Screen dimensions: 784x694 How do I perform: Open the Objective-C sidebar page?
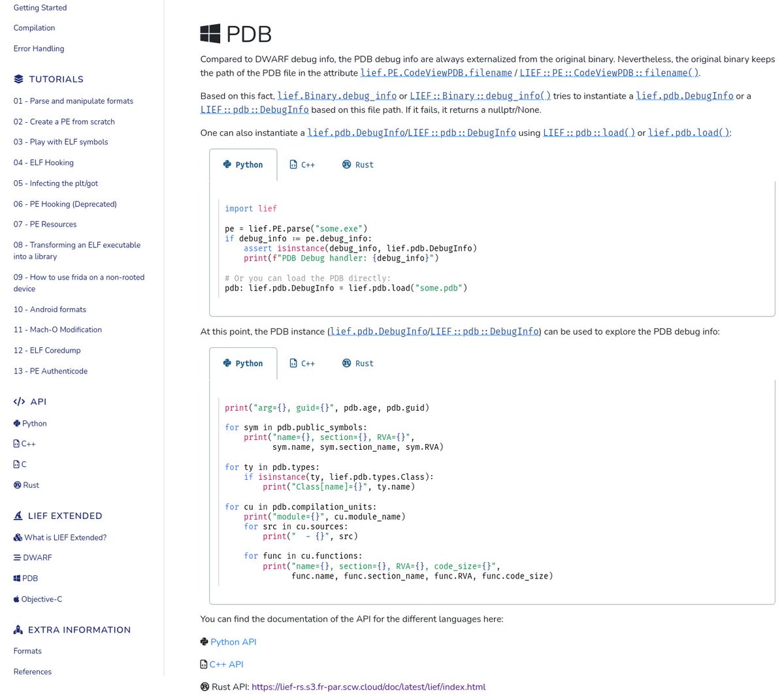[42, 599]
